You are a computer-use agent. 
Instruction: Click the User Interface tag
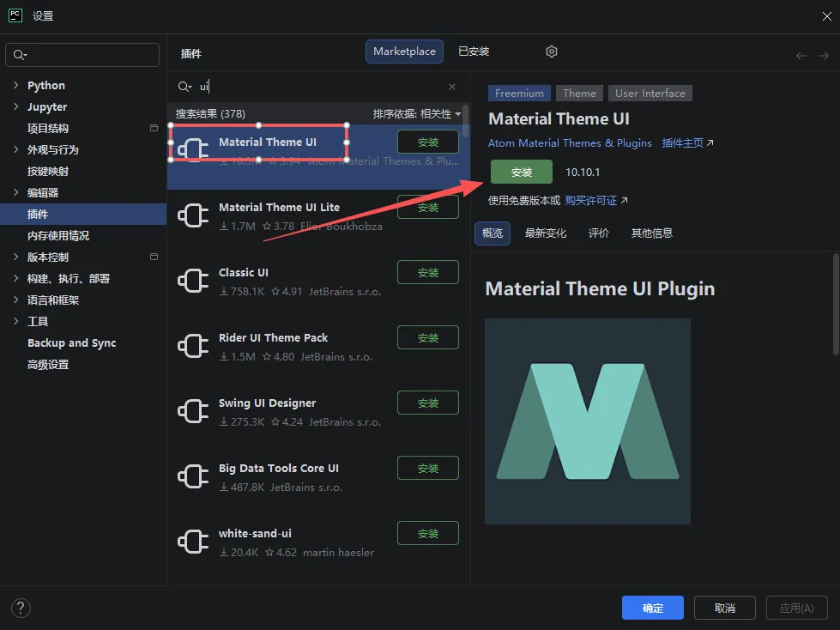[x=650, y=94]
